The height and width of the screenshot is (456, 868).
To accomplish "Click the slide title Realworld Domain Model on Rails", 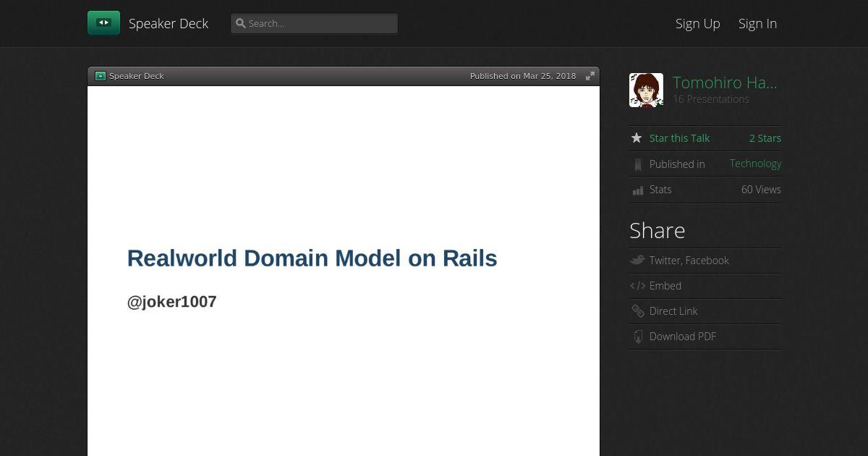I will coord(312,258).
